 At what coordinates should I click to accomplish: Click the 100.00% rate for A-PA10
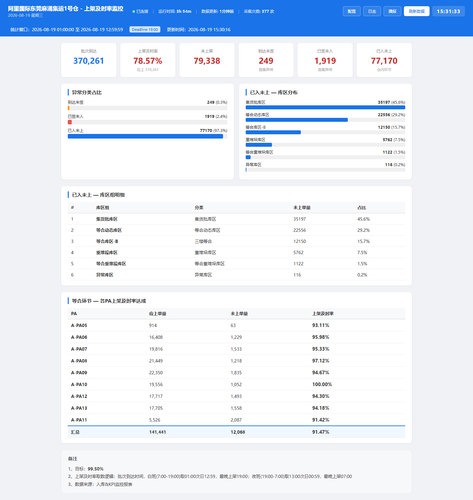pyautogui.click(x=322, y=384)
